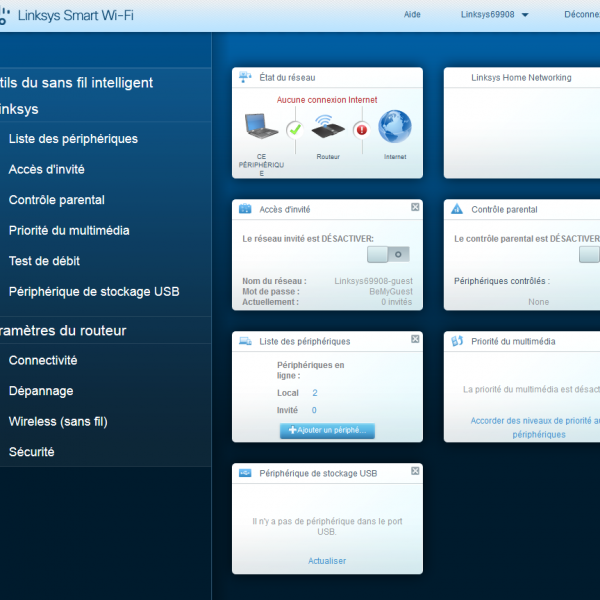Click the laptop device icon in network status

(261, 126)
